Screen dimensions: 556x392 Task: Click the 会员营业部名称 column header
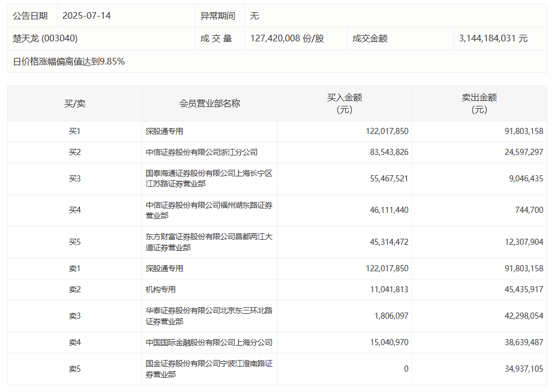[210, 104]
